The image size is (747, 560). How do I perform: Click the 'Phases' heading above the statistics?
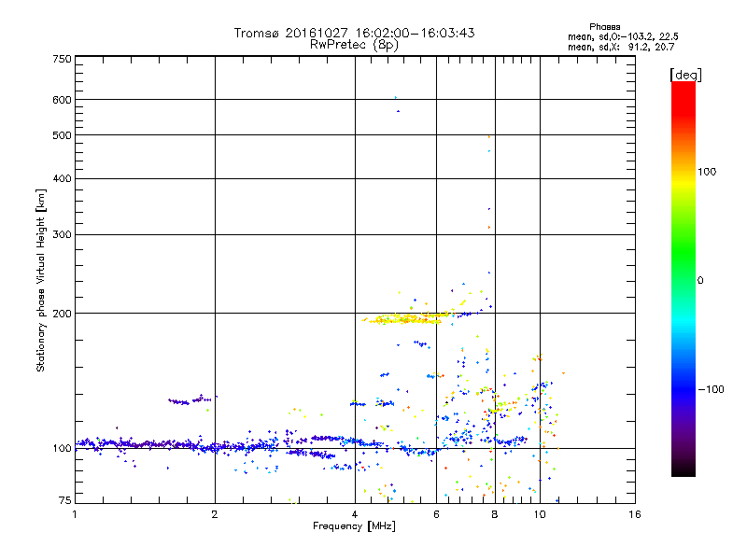(x=604, y=27)
